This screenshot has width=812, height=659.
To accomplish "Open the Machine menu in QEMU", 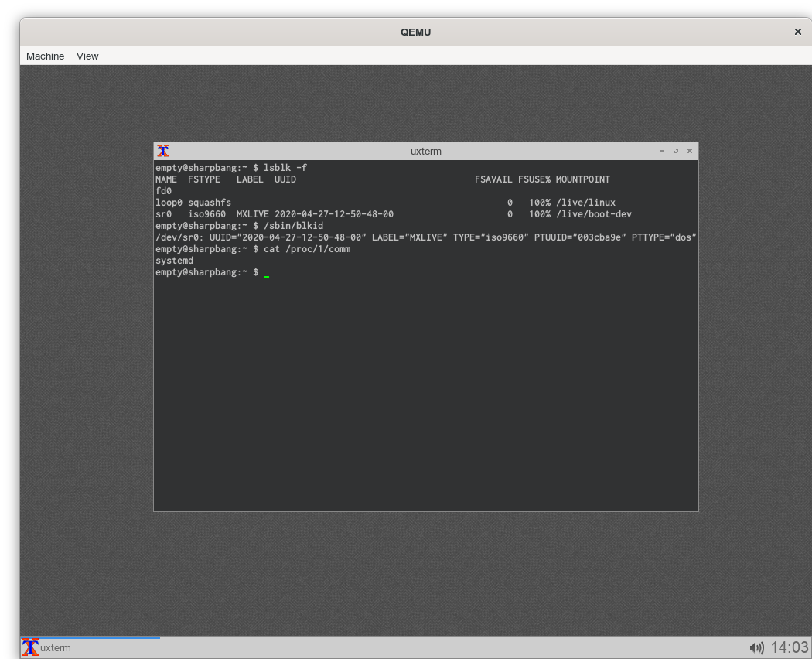I will click(x=45, y=56).
